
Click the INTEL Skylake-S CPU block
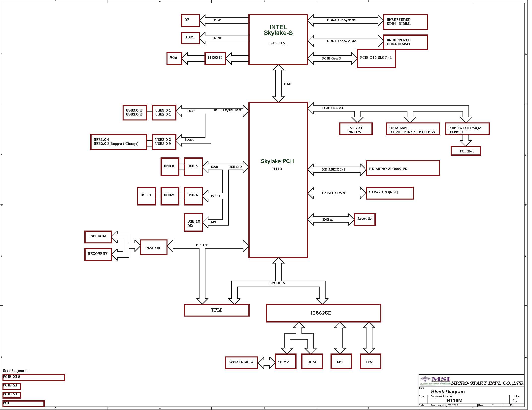[278, 40]
